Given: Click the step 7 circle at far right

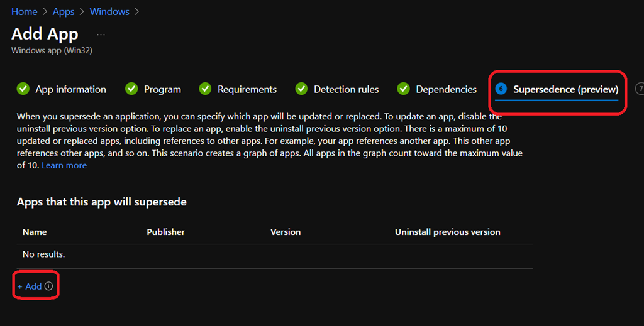Looking at the screenshot, I should [640, 89].
